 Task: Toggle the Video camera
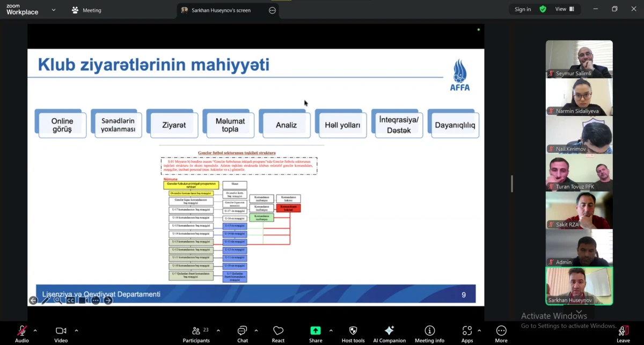click(x=61, y=331)
